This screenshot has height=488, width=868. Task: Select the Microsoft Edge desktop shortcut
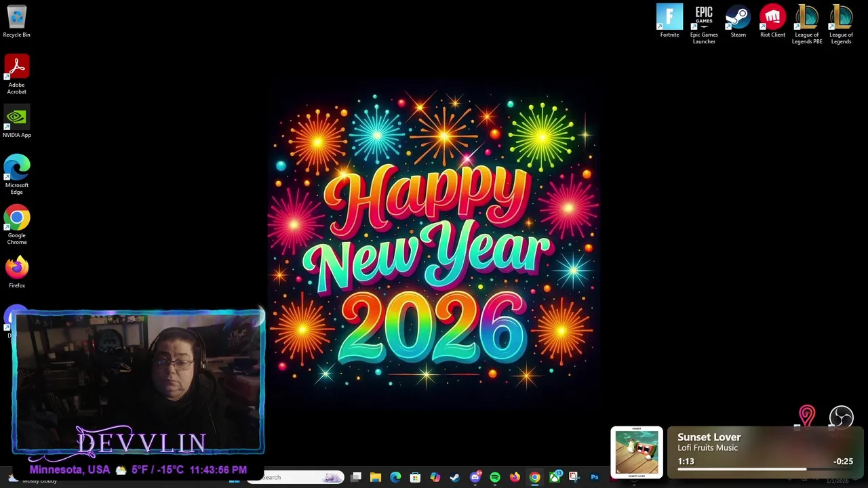pyautogui.click(x=16, y=175)
